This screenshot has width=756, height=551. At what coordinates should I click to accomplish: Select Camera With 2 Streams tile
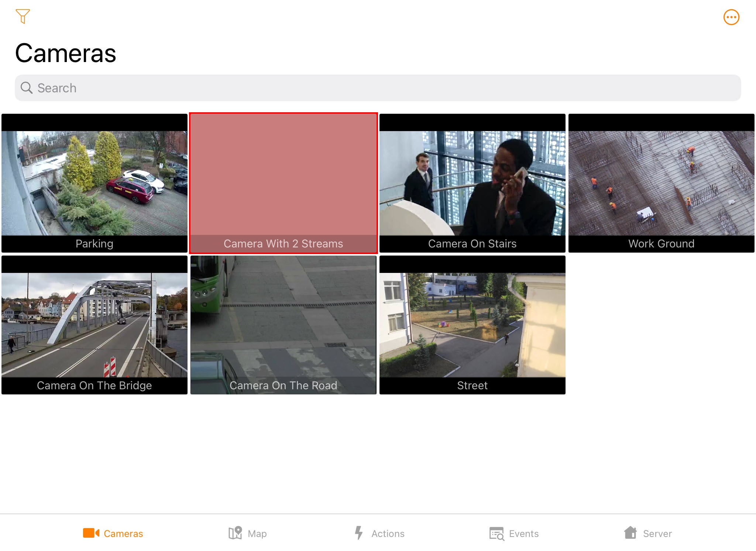pos(283,183)
